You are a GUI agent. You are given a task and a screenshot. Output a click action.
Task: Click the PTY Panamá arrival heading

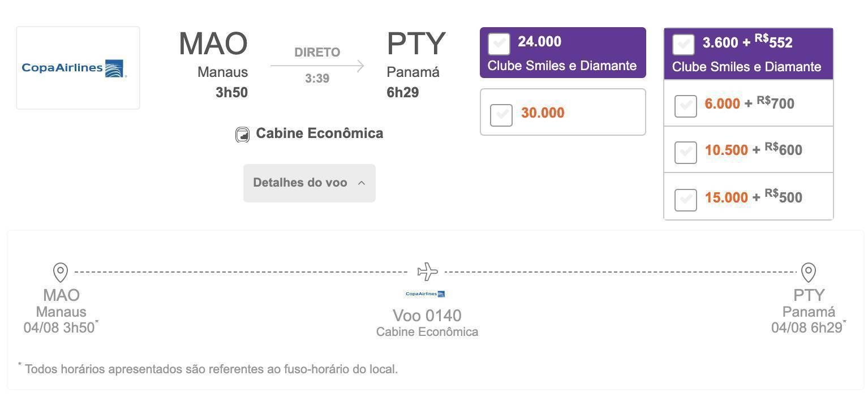[x=416, y=54]
